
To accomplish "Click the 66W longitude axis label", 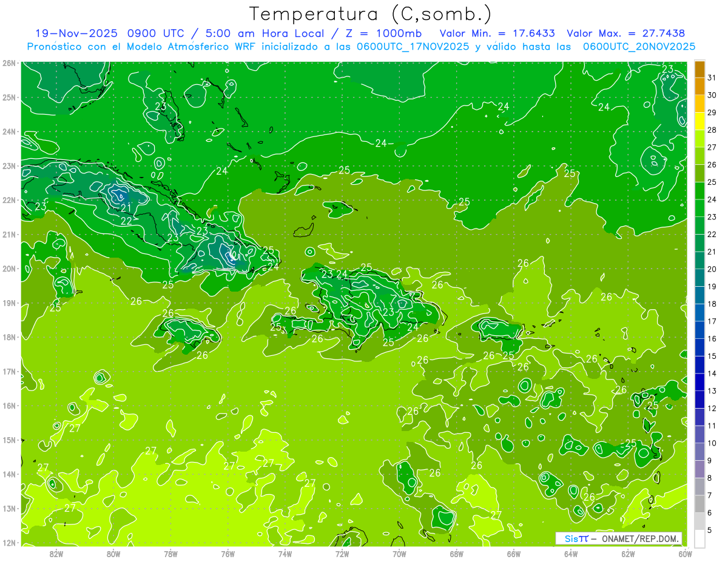I will [x=513, y=554].
